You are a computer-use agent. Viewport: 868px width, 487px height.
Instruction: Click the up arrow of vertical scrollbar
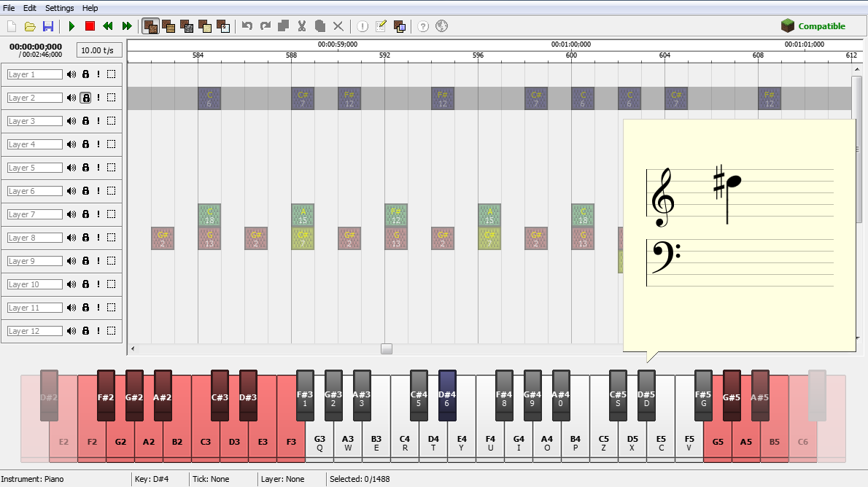click(x=857, y=69)
